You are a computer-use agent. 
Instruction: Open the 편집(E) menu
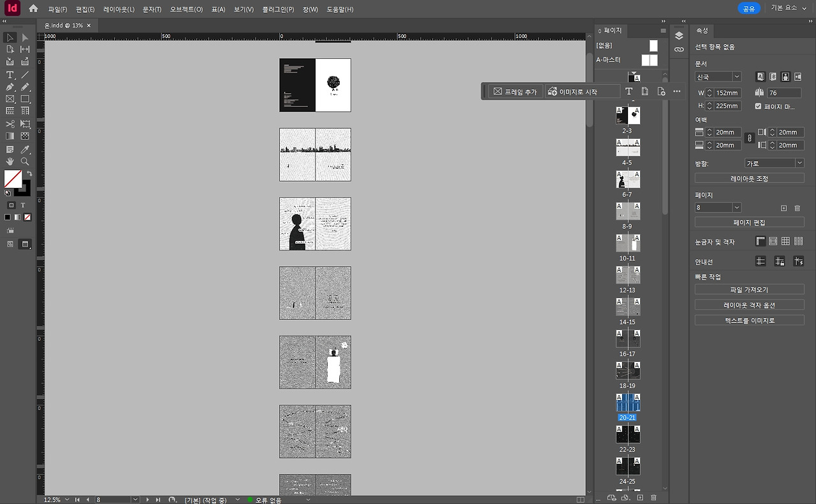(x=85, y=10)
